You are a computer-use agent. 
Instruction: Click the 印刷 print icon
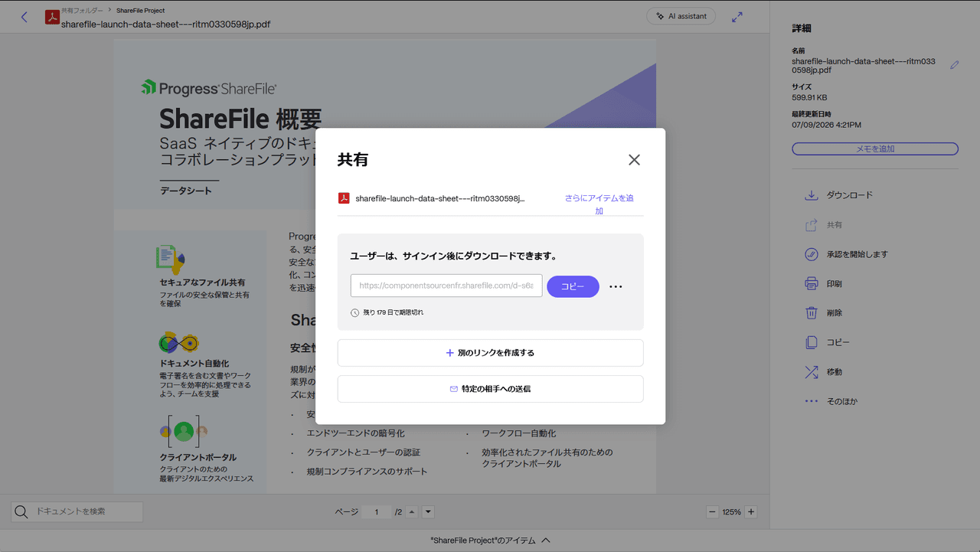[x=812, y=283]
